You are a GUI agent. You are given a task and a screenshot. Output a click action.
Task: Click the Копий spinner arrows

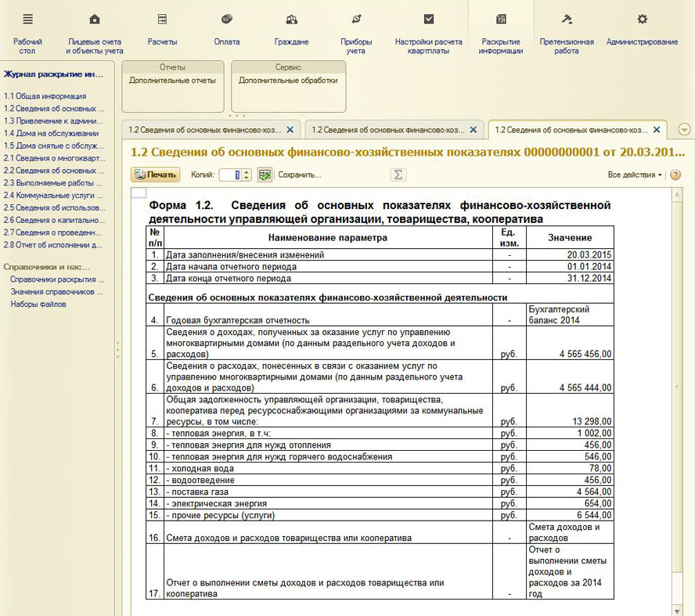point(247,175)
